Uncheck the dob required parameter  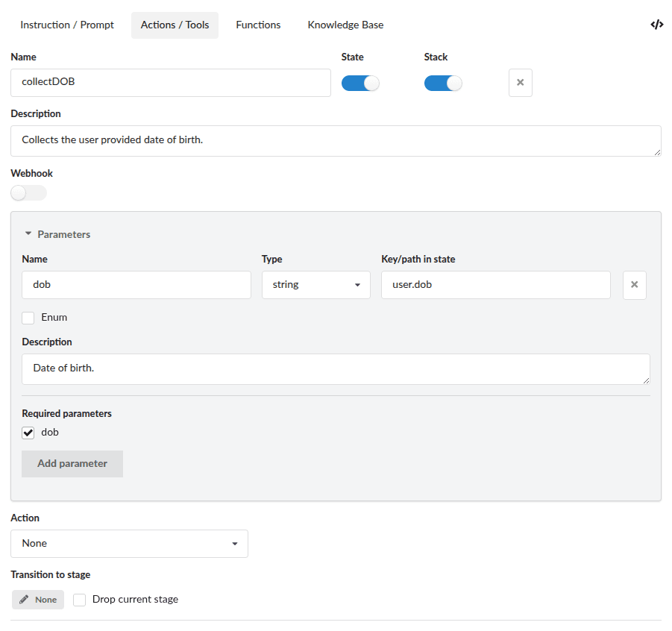[28, 433]
